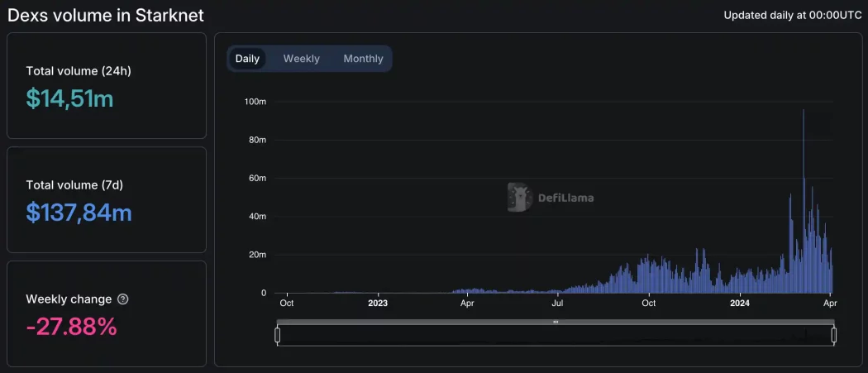Click the 'Dexs volume in Starknet' heading
The width and height of the screenshot is (868, 373).
coord(106,15)
